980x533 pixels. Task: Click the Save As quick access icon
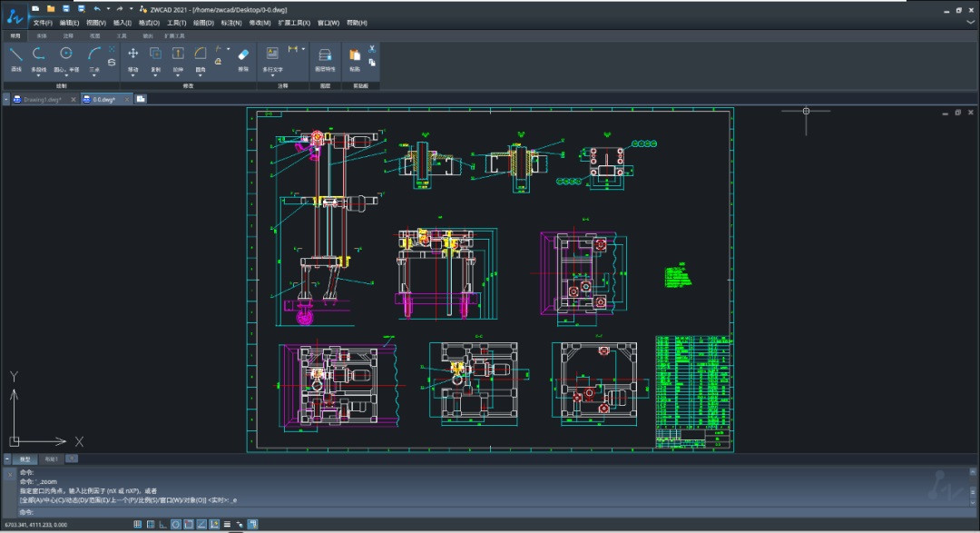click(82, 9)
